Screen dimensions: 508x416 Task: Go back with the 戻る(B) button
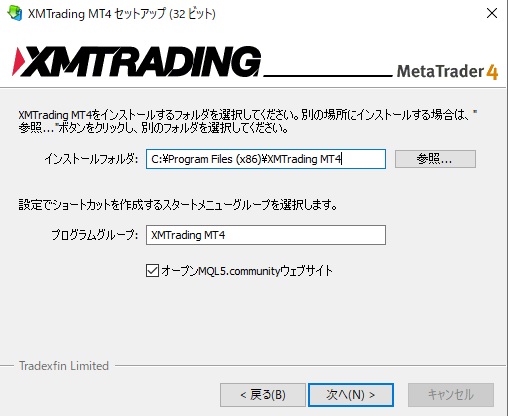pos(263,395)
